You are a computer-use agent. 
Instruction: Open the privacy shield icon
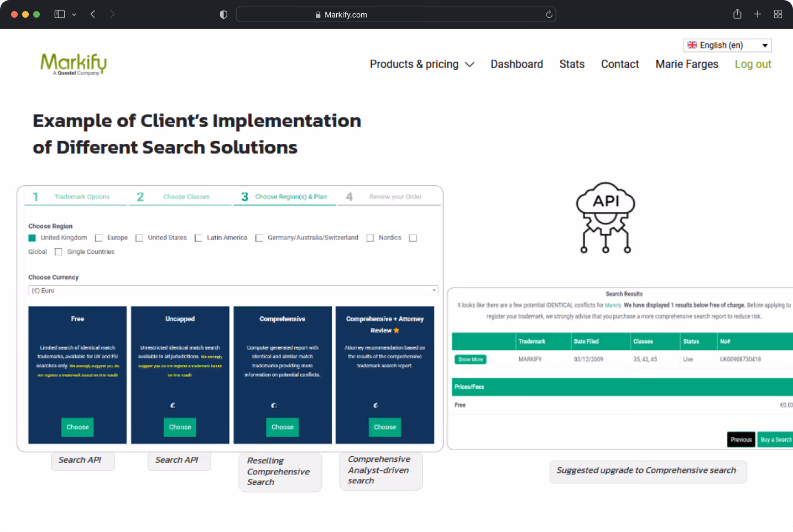click(x=223, y=15)
